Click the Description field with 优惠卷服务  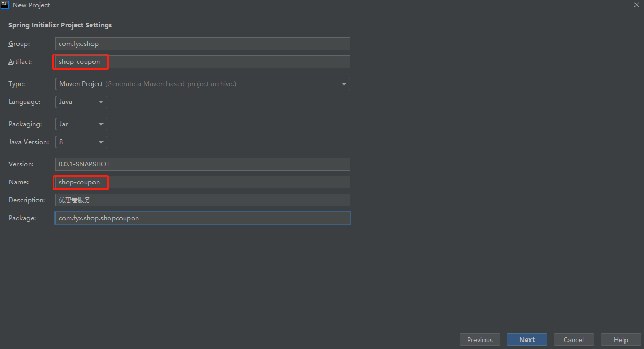click(x=203, y=200)
